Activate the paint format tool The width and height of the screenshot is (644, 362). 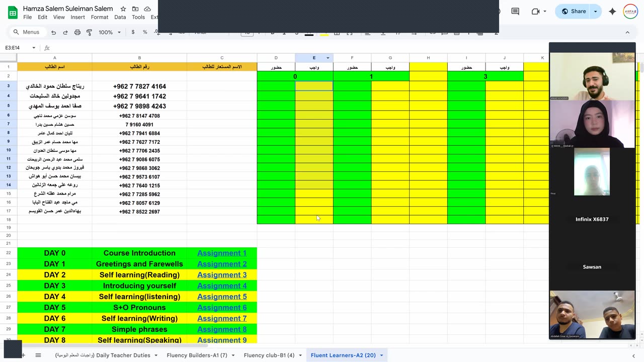tap(90, 32)
